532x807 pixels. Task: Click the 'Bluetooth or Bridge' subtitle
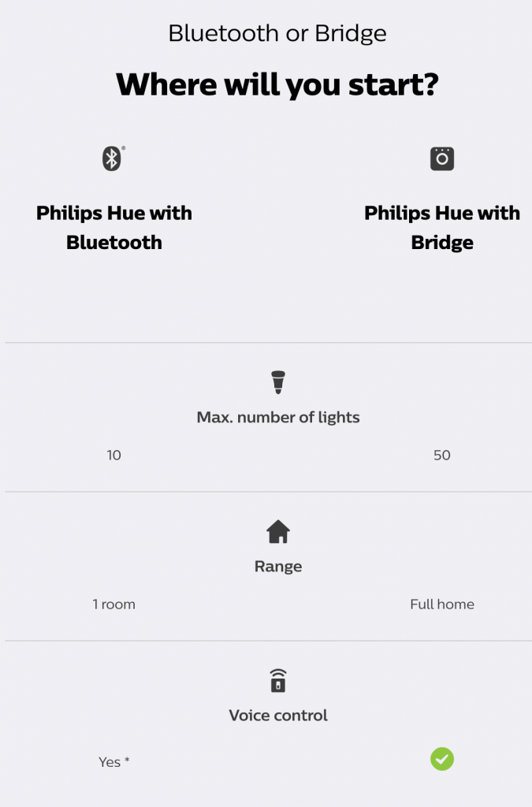pyautogui.click(x=277, y=33)
